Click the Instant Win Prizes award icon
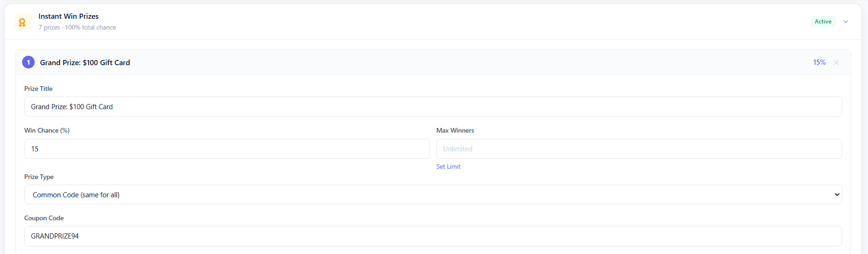This screenshot has height=254, width=868. coord(22,22)
